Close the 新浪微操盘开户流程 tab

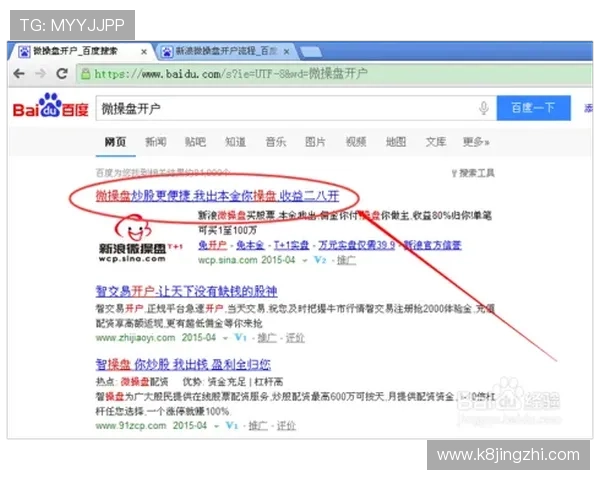[286, 52]
